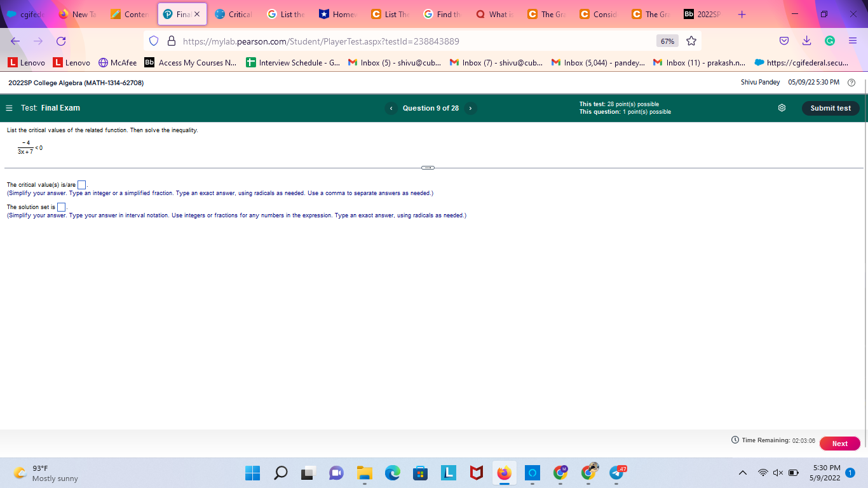The height and width of the screenshot is (488, 868).
Task: Open the weather widget showing 93°F
Action: tap(46, 473)
